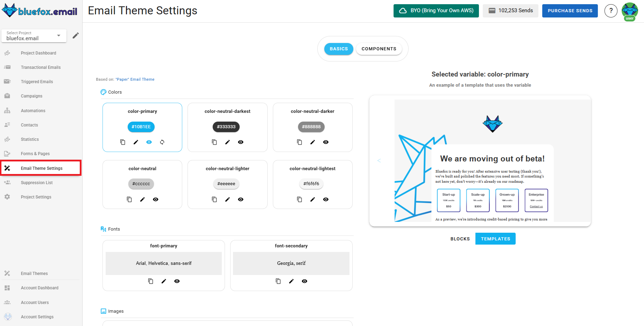Screen dimensions: 644x326
Task: Open the Paper Email Theme link
Action: 135,79
